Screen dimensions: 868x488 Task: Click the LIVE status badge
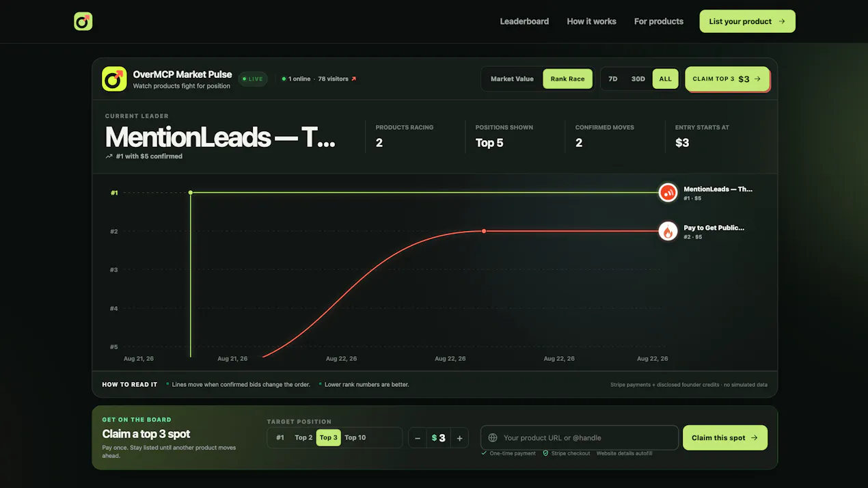coord(253,79)
